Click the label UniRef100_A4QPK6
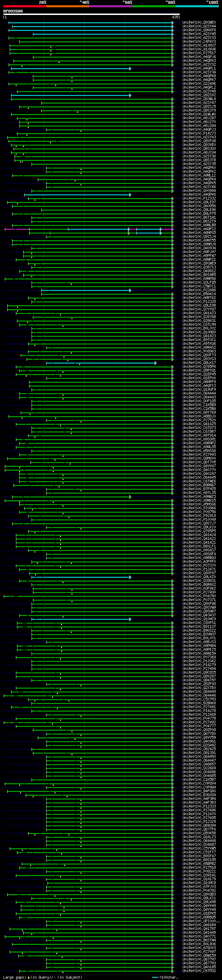The image size is (222, 980). [x=199, y=194]
